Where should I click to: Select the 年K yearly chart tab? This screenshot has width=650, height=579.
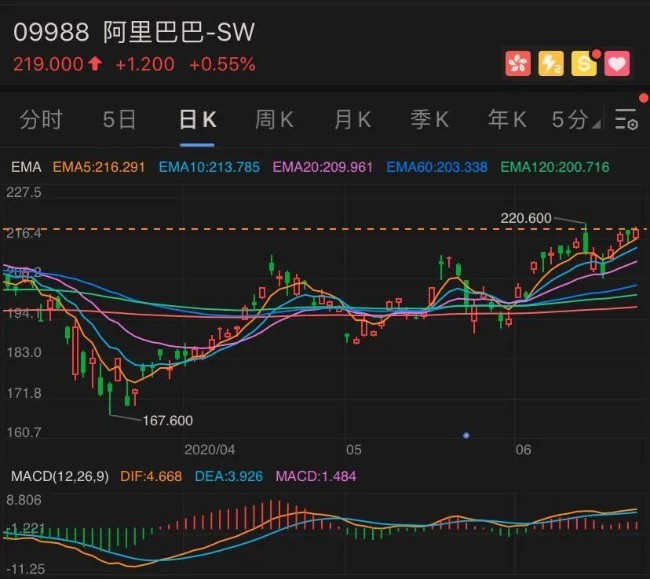[507, 120]
